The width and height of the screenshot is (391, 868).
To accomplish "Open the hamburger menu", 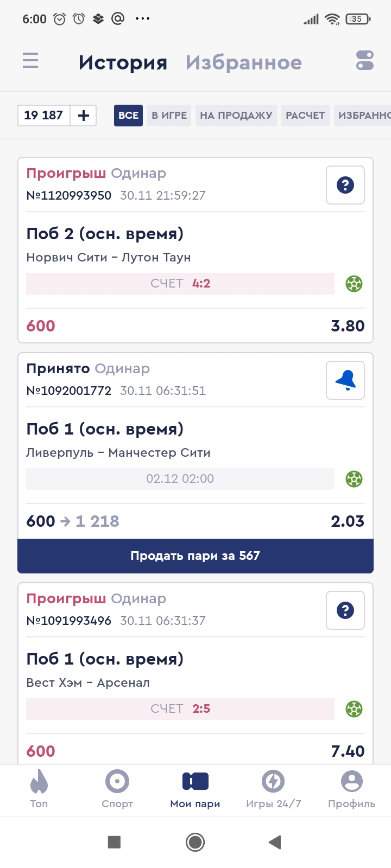I will 30,60.
